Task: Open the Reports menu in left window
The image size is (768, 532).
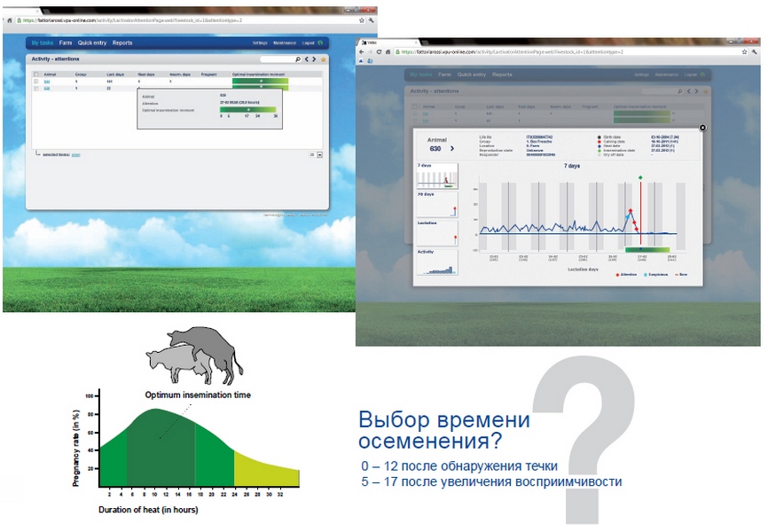Action: pyautogui.click(x=122, y=43)
